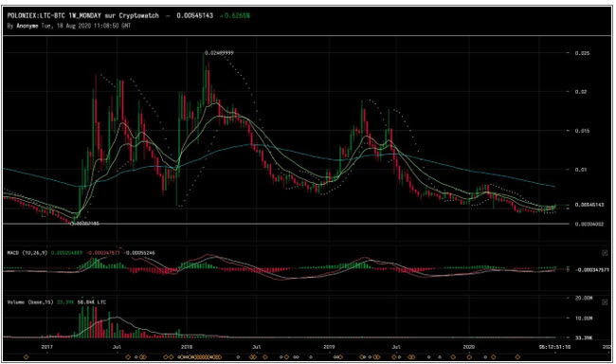Click the 58.84K LTC volume readout
Screen dimensions: 616x364
(x=91, y=302)
